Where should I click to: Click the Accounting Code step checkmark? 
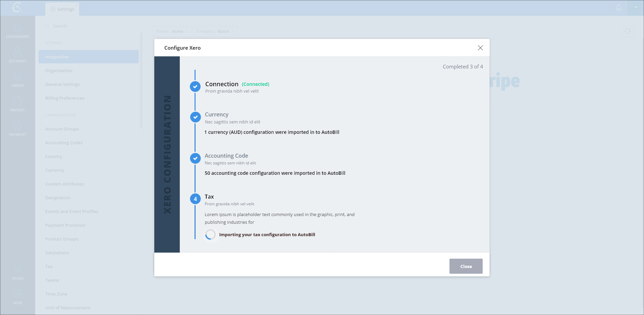195,158
